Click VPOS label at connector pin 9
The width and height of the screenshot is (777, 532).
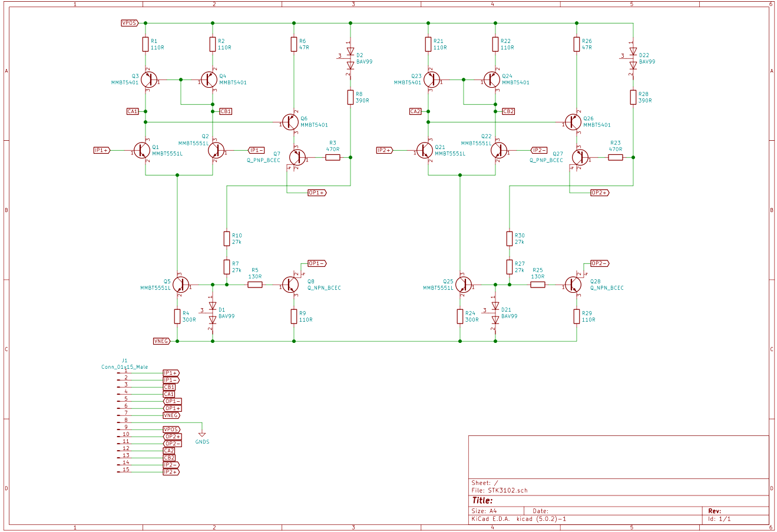tap(171, 429)
